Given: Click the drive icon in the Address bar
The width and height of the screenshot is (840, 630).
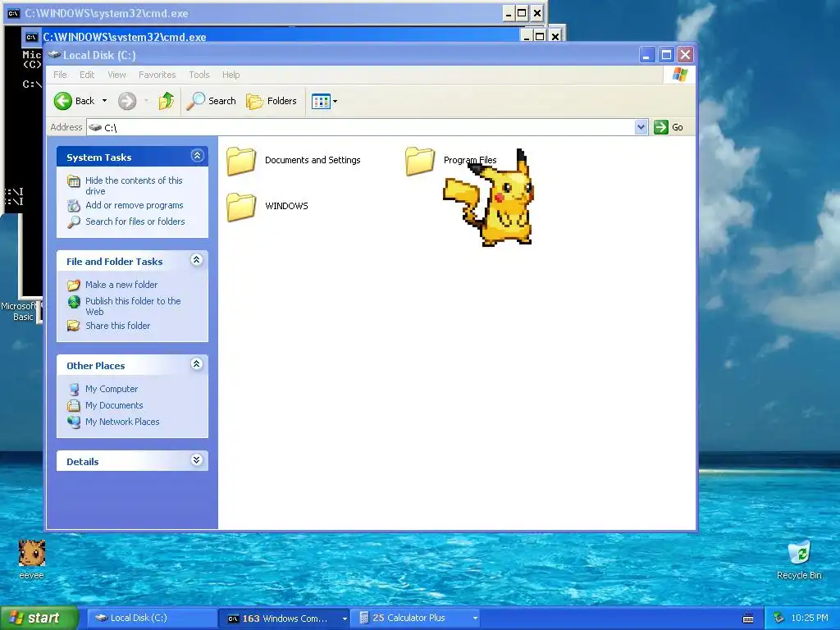Looking at the screenshot, I should pyautogui.click(x=95, y=127).
